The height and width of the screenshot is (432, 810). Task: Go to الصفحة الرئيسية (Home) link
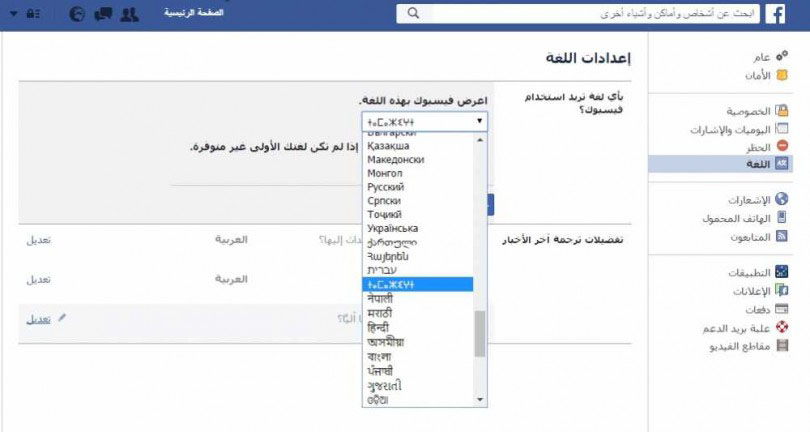[194, 15]
